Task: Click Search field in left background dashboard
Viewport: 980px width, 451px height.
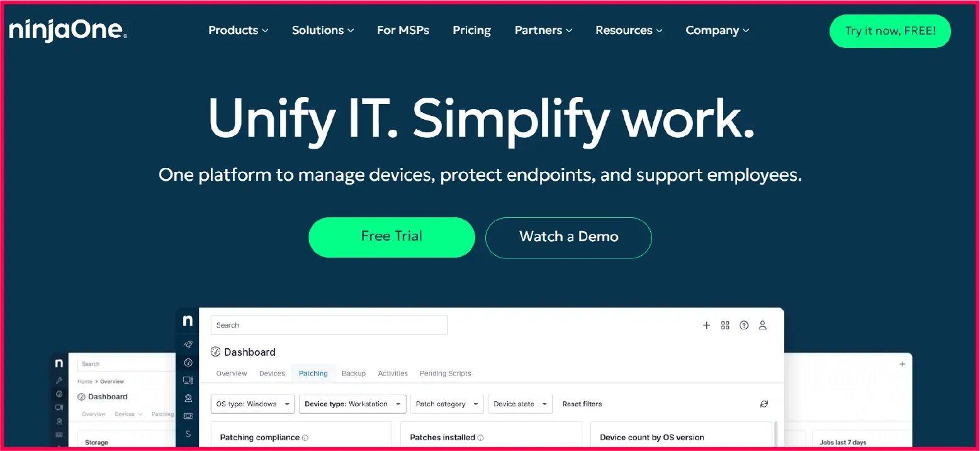Action: click(x=127, y=364)
